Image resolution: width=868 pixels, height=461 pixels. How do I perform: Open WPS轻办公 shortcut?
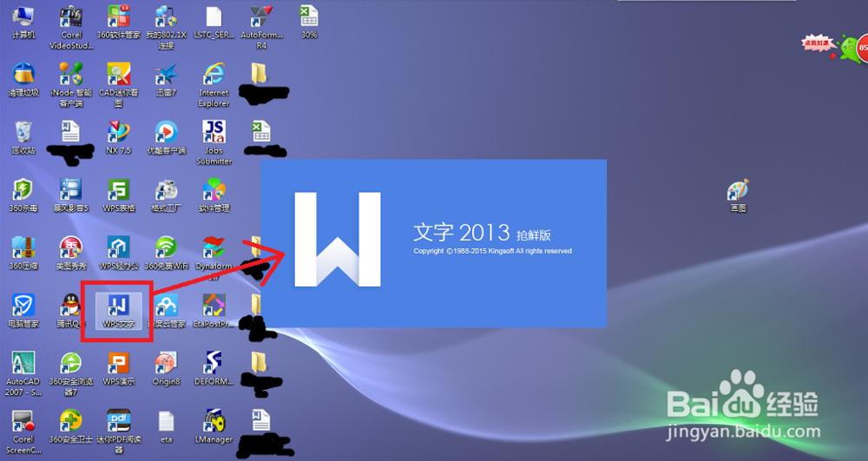click(118, 253)
